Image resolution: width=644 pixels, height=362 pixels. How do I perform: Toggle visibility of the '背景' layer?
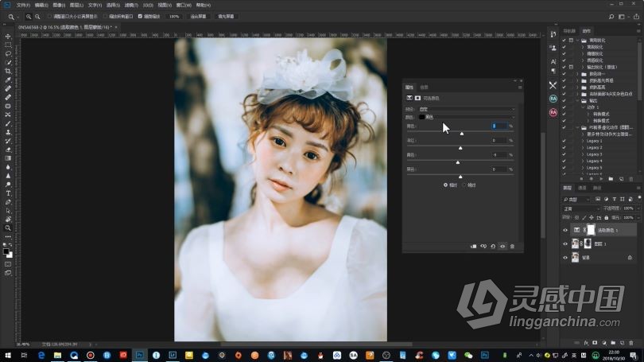(x=565, y=258)
